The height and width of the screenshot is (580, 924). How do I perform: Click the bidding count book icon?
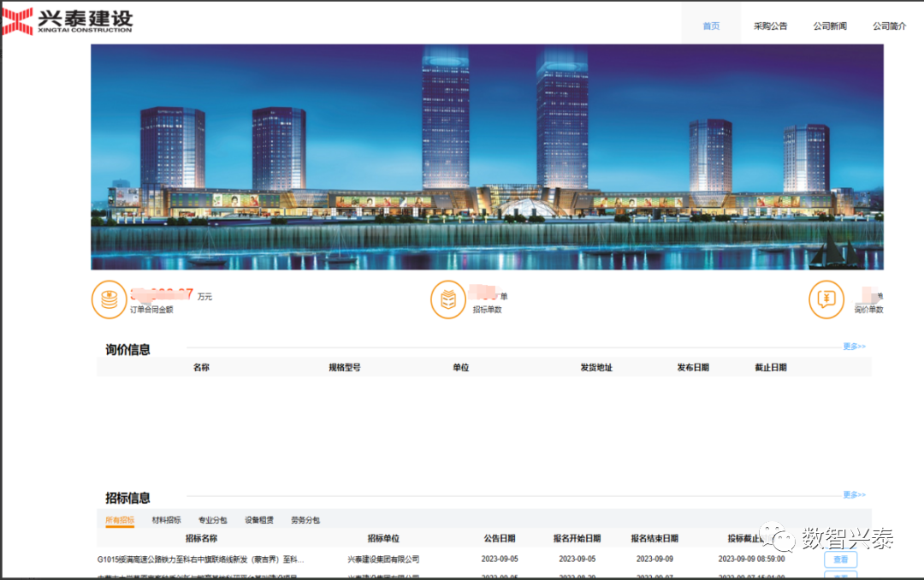(x=447, y=299)
